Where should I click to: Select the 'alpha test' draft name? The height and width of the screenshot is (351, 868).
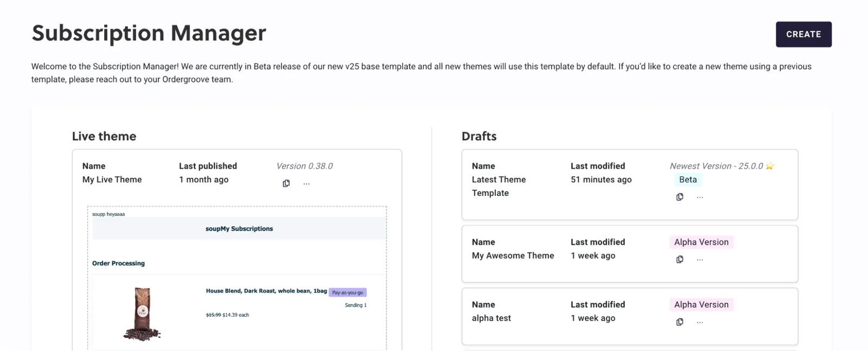pos(492,318)
